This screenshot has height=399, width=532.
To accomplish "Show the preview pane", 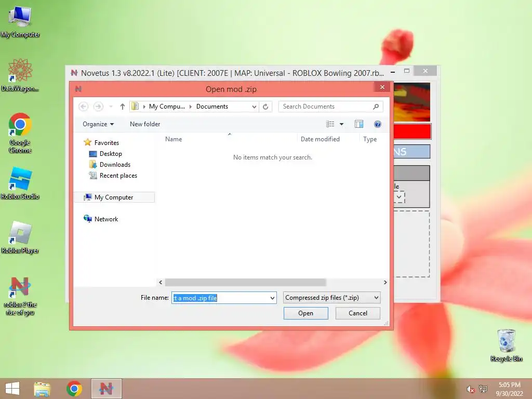I will click(x=359, y=124).
